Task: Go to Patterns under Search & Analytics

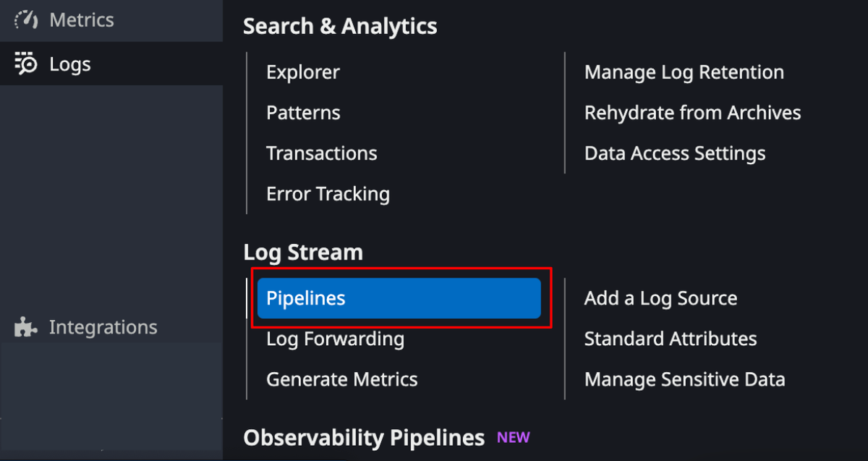Action: pos(303,112)
